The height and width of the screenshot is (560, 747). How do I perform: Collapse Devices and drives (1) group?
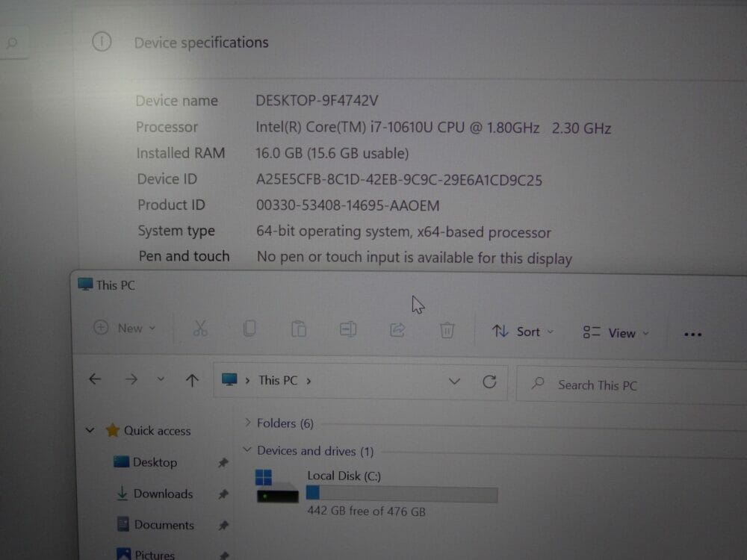tap(247, 449)
